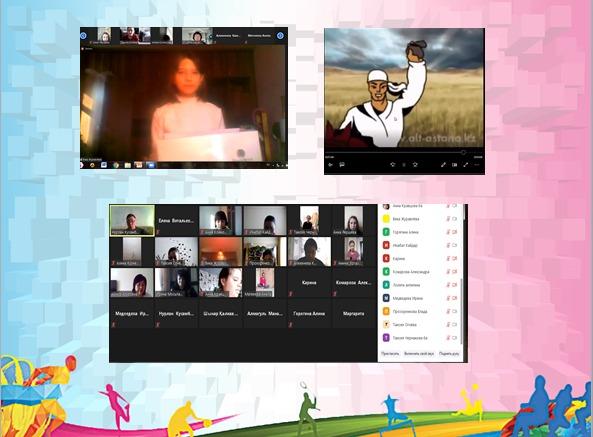The width and height of the screenshot is (593, 437).
Task: Expand the video player to fullscreen
Action: (466, 165)
